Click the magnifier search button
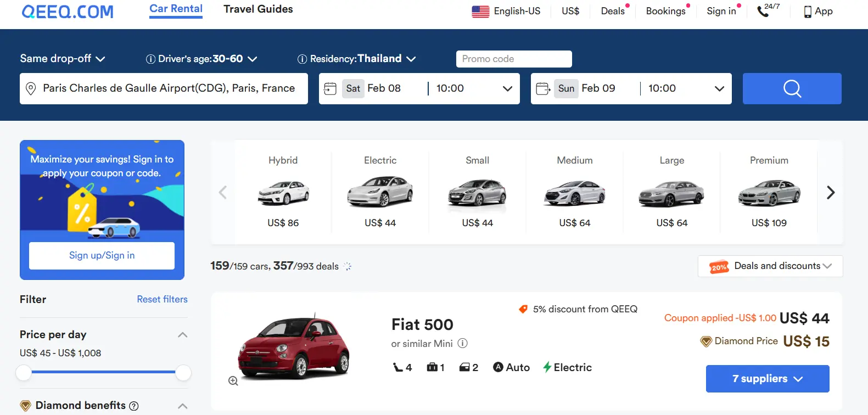 tap(792, 88)
